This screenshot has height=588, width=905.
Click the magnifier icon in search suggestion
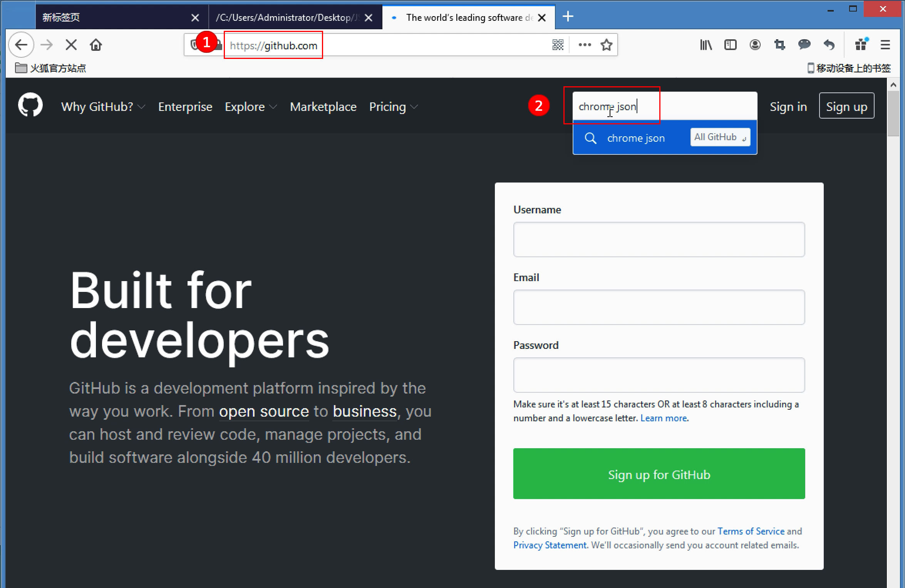(591, 138)
